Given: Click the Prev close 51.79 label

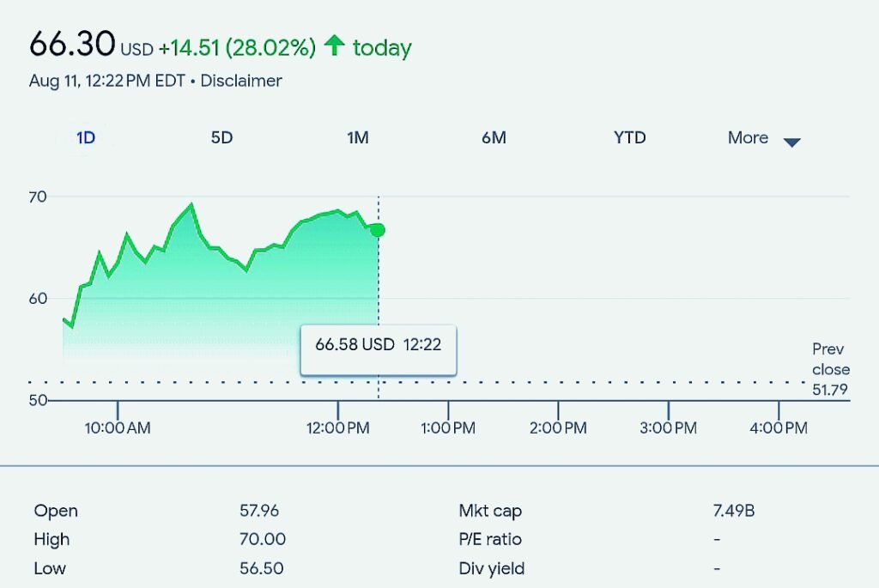Looking at the screenshot, I should pyautogui.click(x=831, y=369).
